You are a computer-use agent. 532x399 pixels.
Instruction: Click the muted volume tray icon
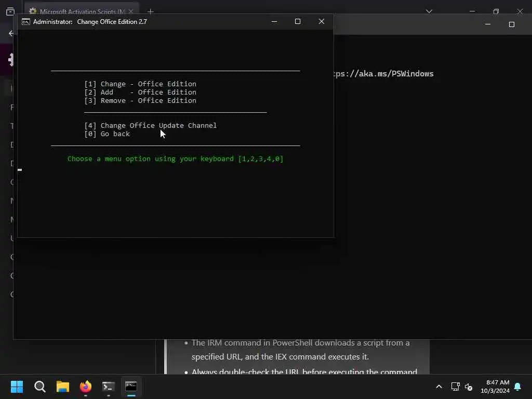click(x=469, y=387)
